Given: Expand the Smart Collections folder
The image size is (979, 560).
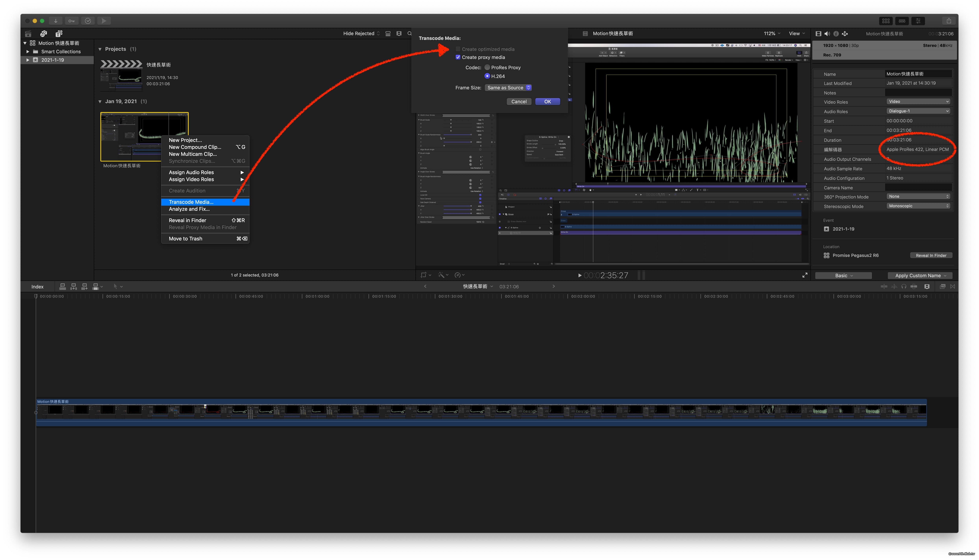Looking at the screenshot, I should (28, 51).
